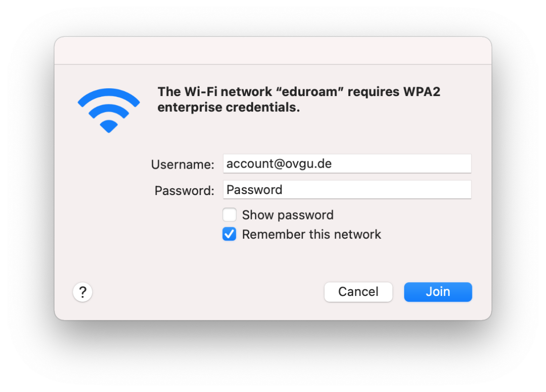Click the "Remember this network" label text
The width and height of the screenshot is (546, 392).
pos(312,234)
